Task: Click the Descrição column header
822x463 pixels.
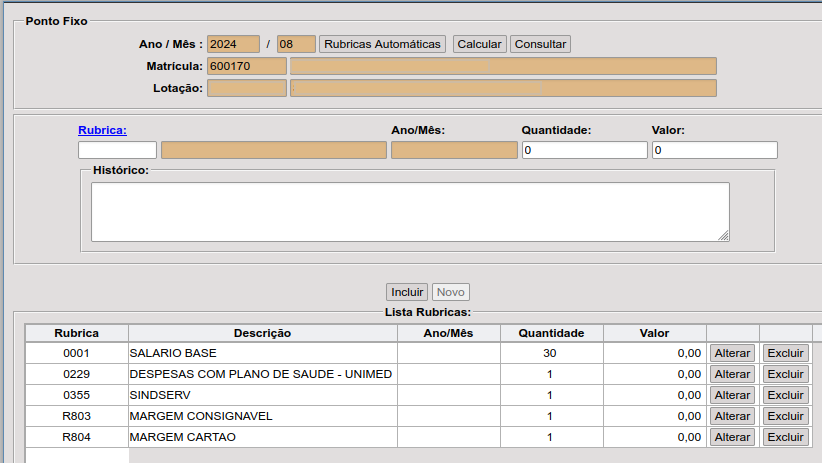Action: coord(262,333)
